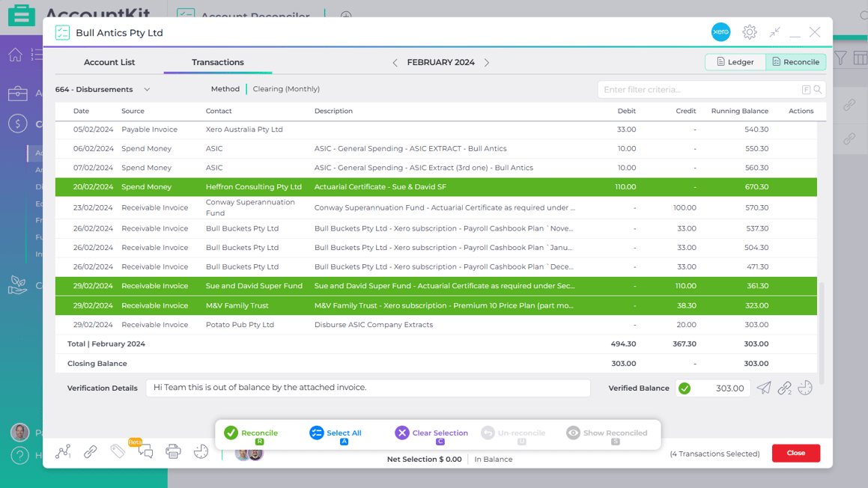
Task: Open the tag icon in the bottom toolbar
Action: click(x=118, y=452)
